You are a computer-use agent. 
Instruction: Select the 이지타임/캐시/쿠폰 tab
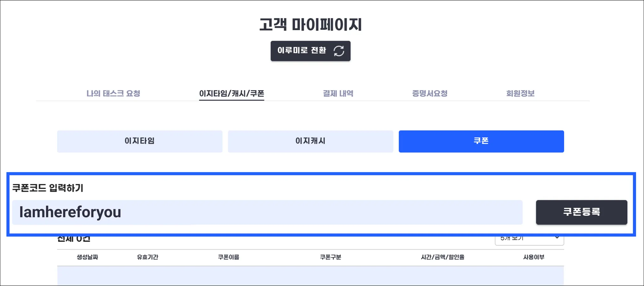click(231, 93)
